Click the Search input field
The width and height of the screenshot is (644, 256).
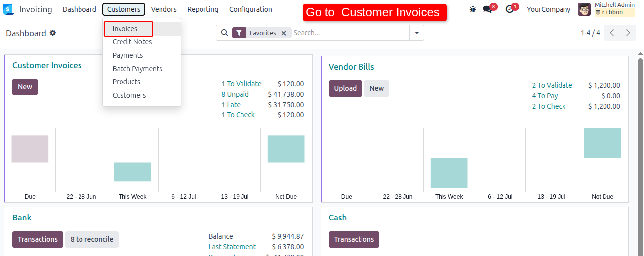click(x=350, y=33)
